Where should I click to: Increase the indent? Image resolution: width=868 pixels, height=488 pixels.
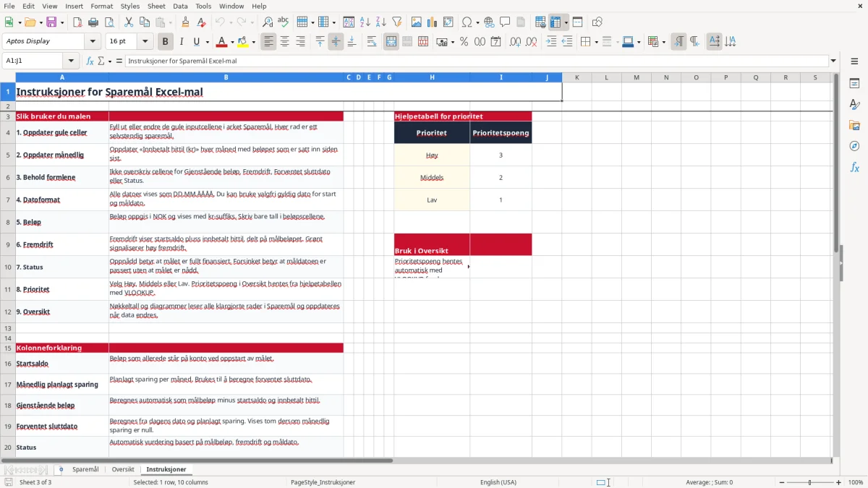point(551,42)
